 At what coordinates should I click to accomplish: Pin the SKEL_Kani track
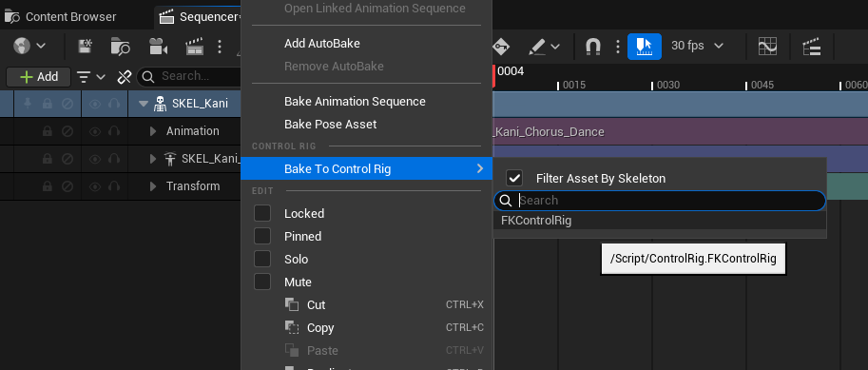[x=28, y=104]
